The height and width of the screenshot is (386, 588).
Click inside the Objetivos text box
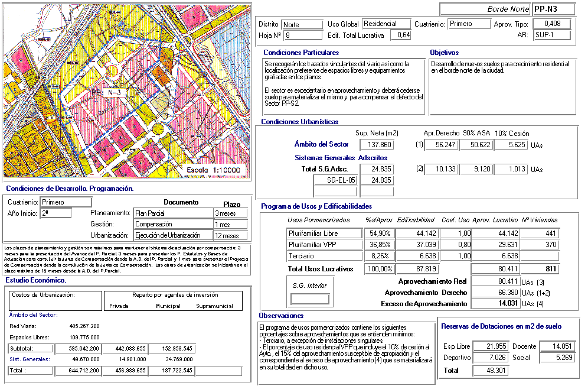pyautogui.click(x=503, y=86)
